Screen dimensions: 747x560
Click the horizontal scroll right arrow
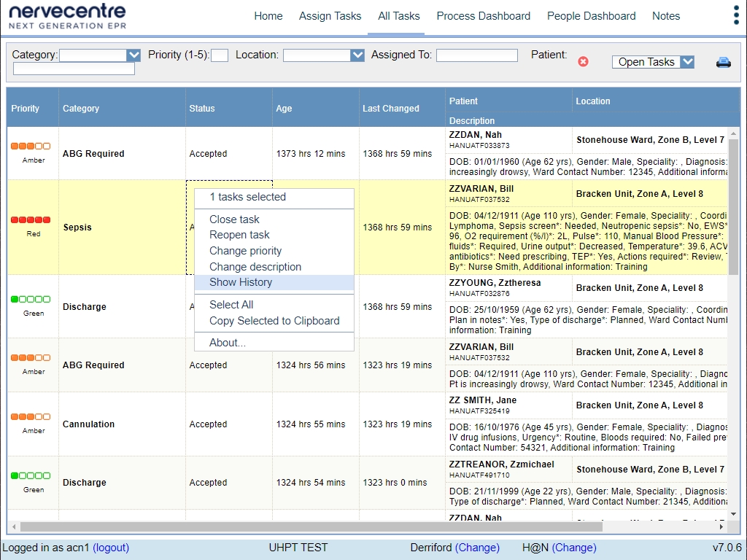pos(721,526)
